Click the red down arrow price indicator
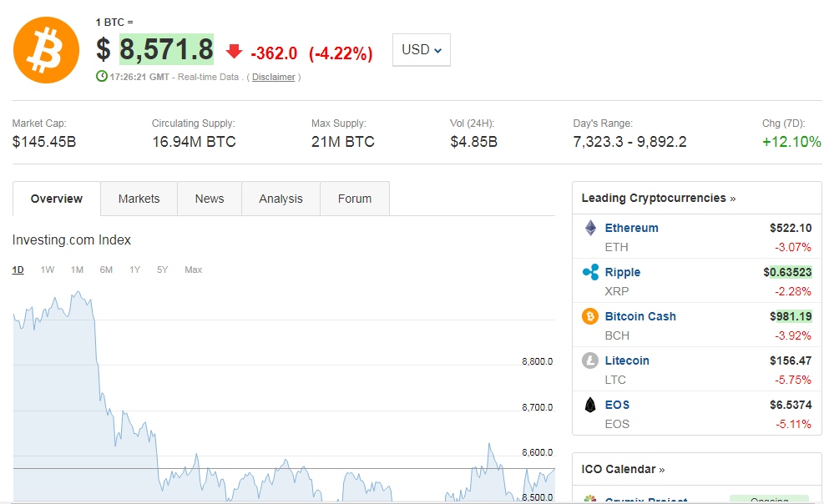This screenshot has height=504, width=824. pos(234,52)
